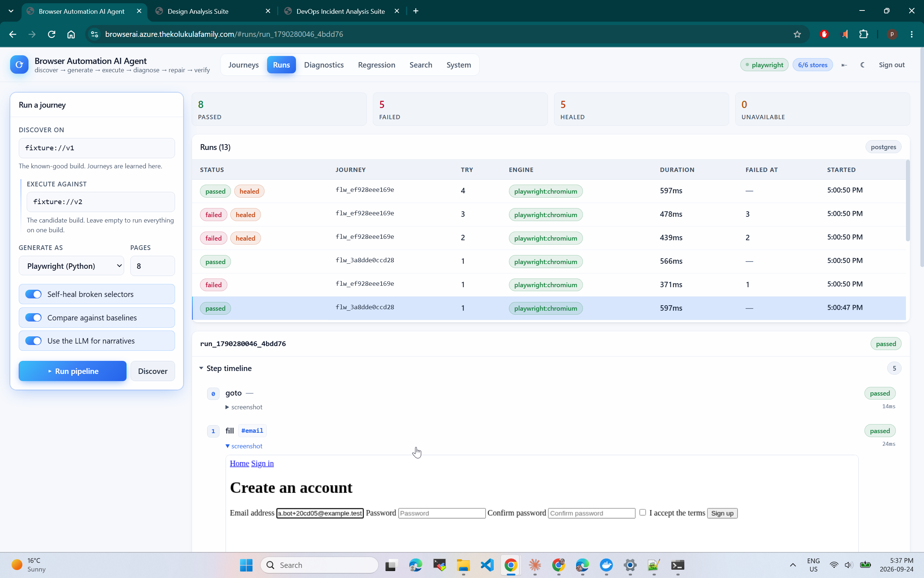Disable Self-heal broken selectors toggle

(33, 294)
